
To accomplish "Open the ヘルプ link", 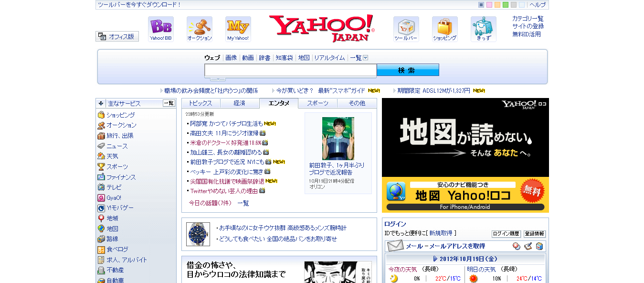I will pos(538,5).
